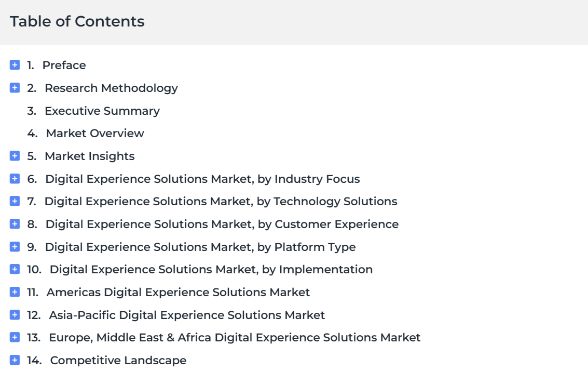
Task: Click plus icon beside by Technology Solutions
Action: (15, 201)
